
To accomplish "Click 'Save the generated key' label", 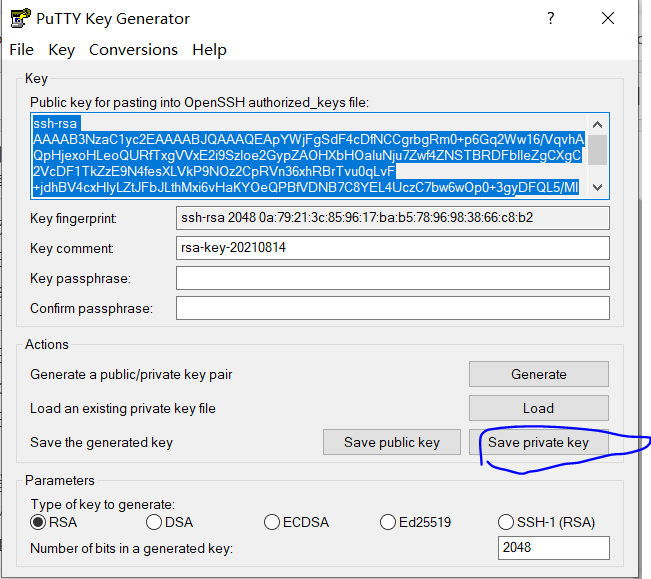I will [101, 442].
